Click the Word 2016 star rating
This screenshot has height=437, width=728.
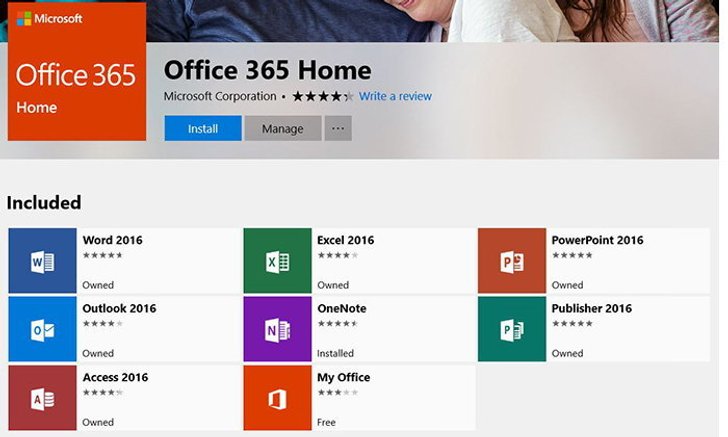coord(103,255)
